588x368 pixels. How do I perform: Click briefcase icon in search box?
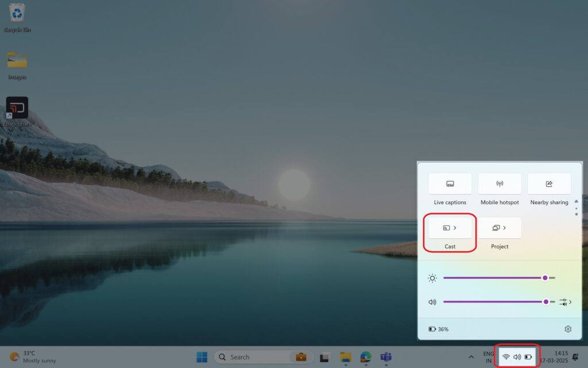tap(301, 356)
